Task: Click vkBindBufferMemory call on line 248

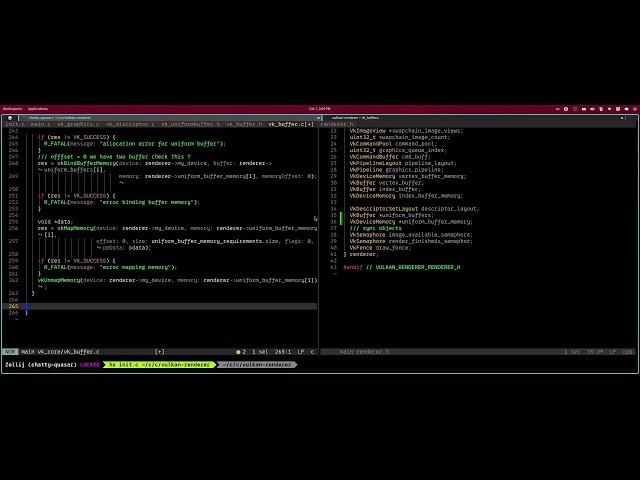Action: pos(87,163)
